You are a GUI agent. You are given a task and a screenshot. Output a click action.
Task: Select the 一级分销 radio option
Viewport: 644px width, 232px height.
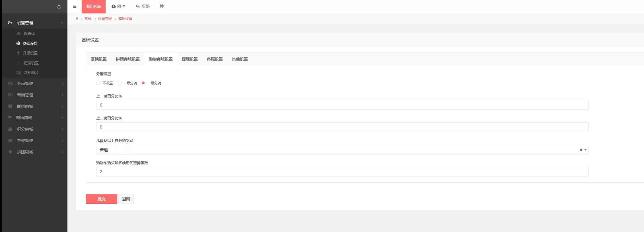pos(119,83)
